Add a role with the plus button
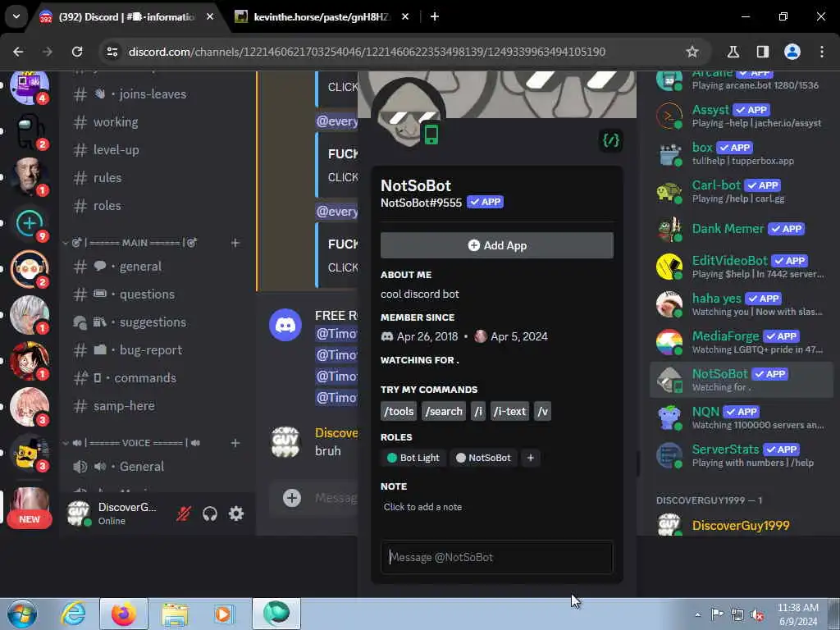840x630 pixels. [x=531, y=458]
